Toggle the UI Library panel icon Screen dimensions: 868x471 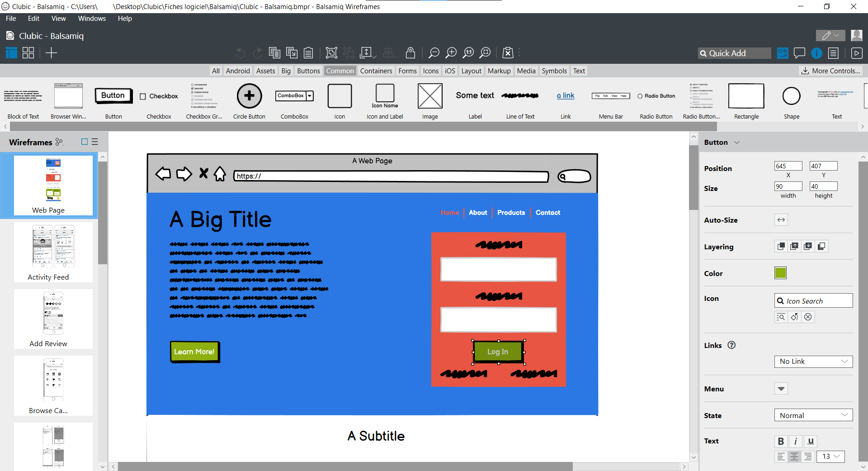(x=783, y=53)
